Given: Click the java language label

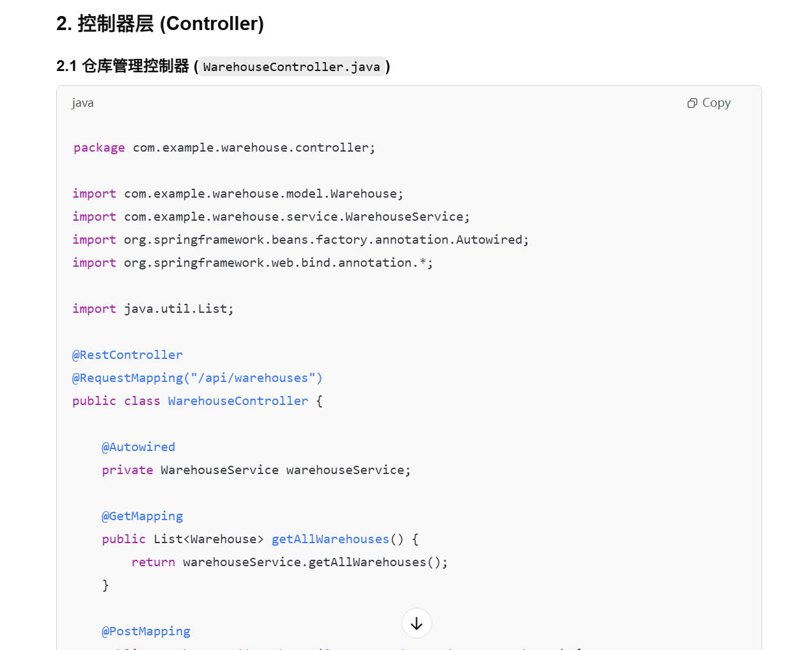Looking at the screenshot, I should coord(82,103).
